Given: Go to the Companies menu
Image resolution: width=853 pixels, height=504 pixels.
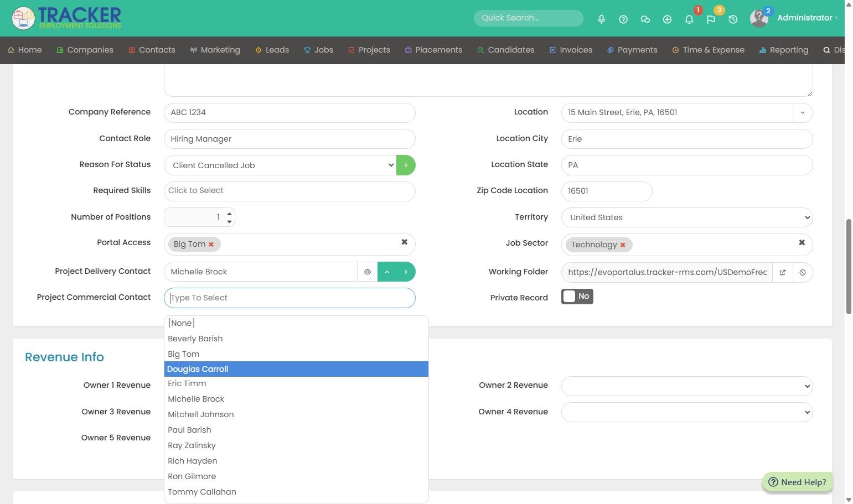Looking at the screenshot, I should tap(85, 50).
